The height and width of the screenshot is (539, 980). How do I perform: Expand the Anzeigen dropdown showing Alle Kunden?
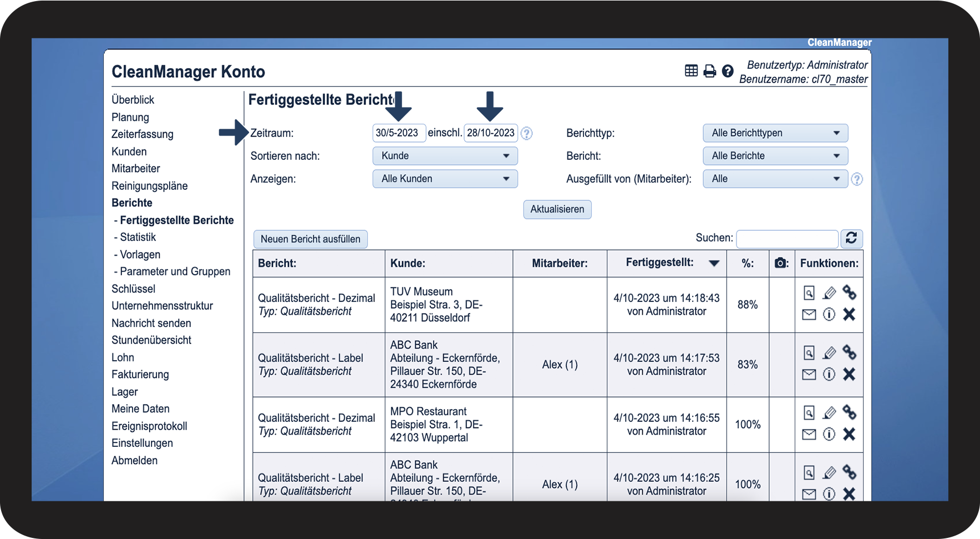coord(445,179)
